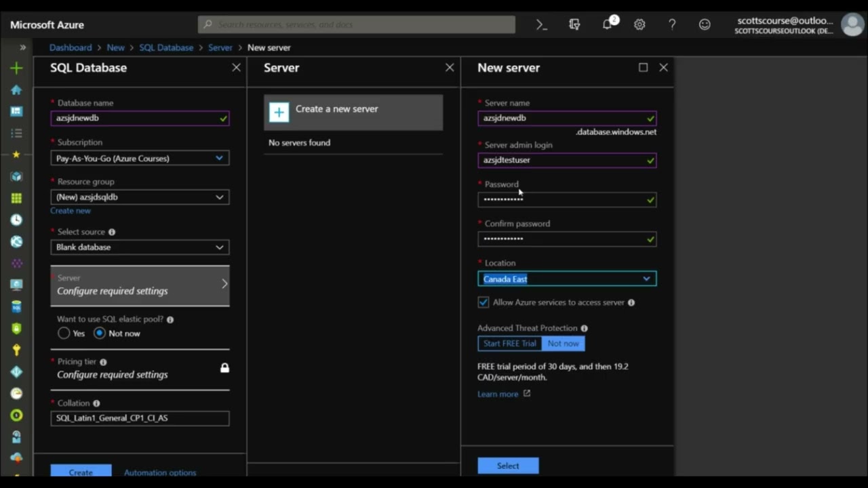Open the Subscription dropdown
The width and height of the screenshot is (868, 488).
tap(140, 158)
